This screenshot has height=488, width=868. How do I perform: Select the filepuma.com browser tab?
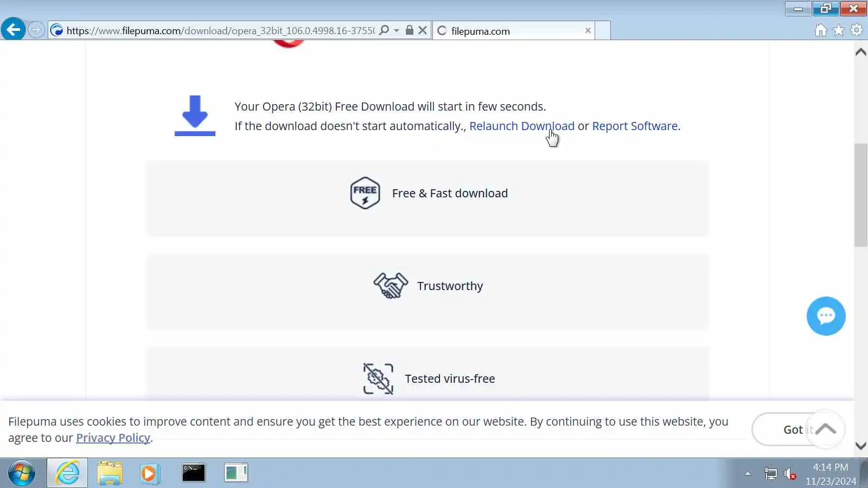(x=513, y=31)
